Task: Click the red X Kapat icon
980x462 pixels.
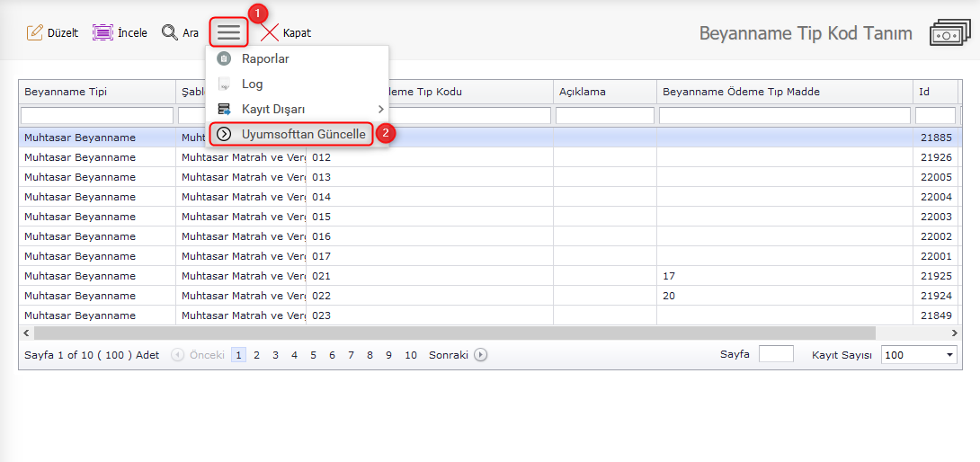Action: [x=270, y=33]
